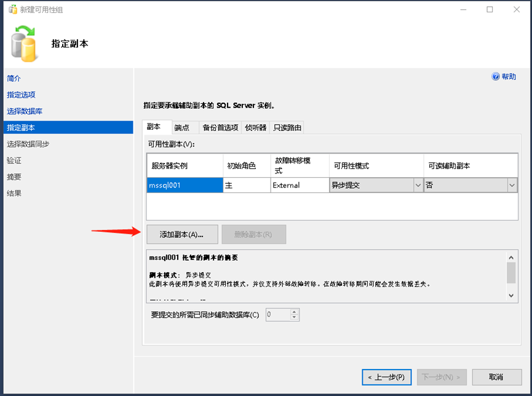This screenshot has height=396, width=532.
Task: Select the 指定副本 step in sidebar
Action: coord(68,127)
